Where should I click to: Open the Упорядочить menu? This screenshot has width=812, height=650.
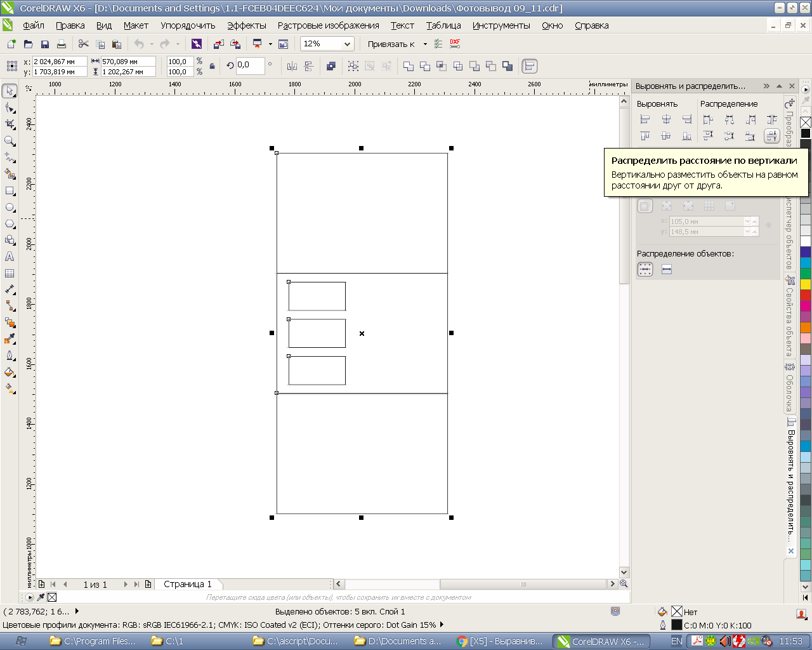[x=188, y=25]
